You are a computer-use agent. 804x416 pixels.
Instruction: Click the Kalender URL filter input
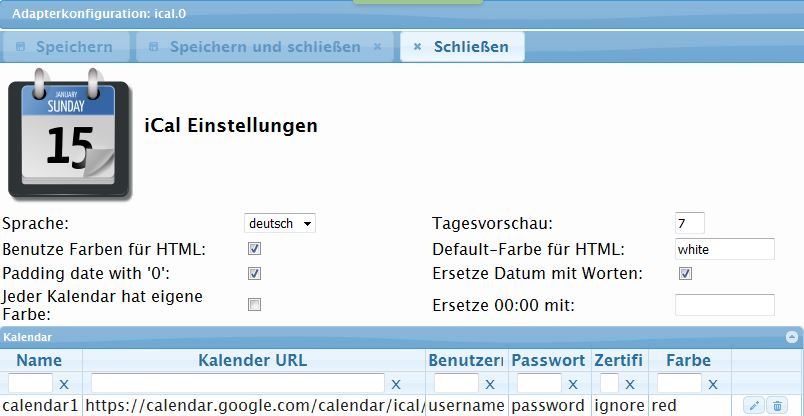tap(238, 384)
